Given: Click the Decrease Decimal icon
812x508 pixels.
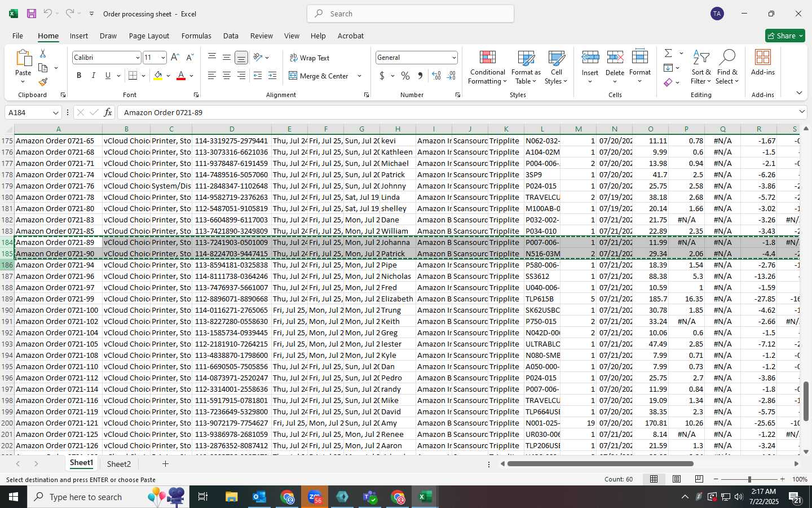Looking at the screenshot, I should point(451,76).
